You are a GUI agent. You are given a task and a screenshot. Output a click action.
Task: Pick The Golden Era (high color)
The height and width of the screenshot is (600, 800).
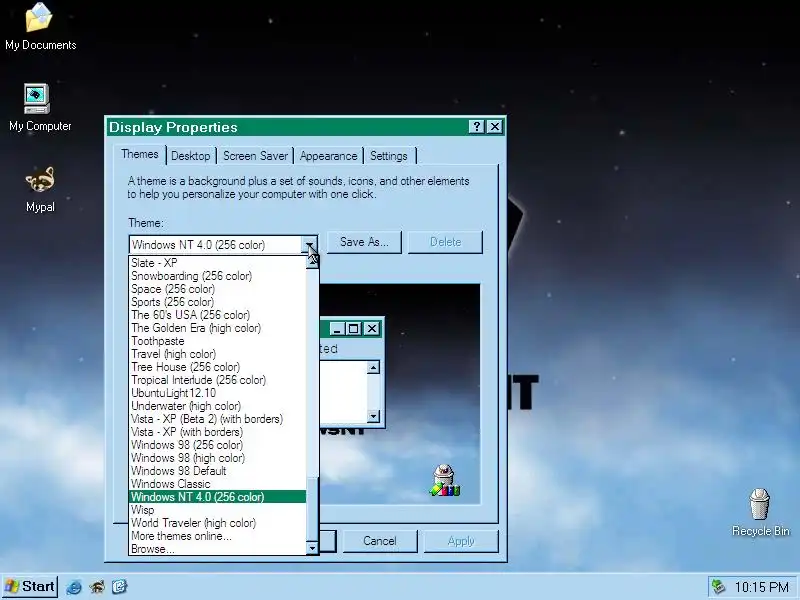(217, 328)
